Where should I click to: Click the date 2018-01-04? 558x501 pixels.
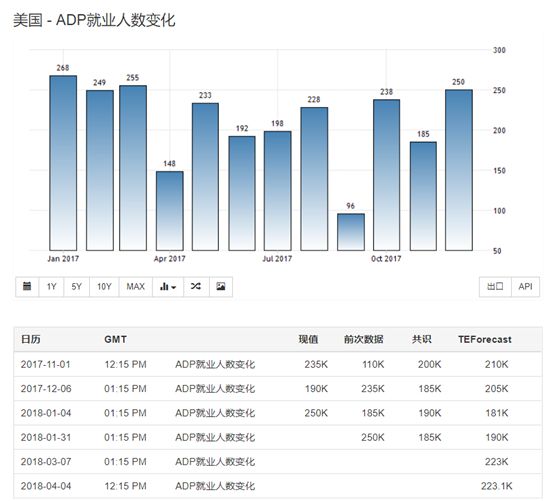click(x=46, y=413)
